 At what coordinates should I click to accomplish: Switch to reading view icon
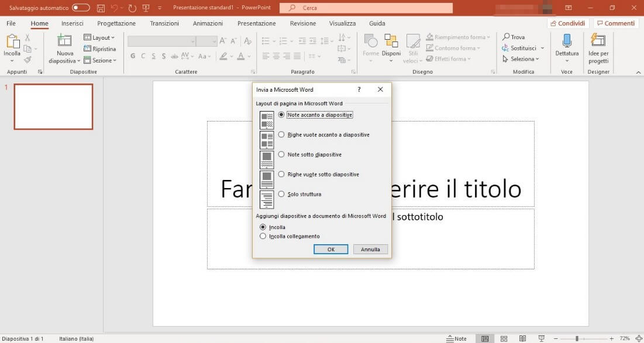point(522,338)
